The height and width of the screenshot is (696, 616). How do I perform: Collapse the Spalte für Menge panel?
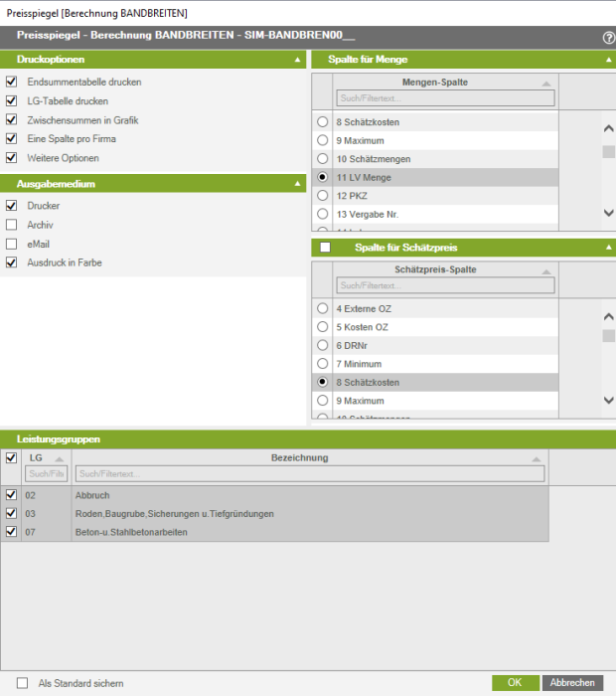pyautogui.click(x=609, y=61)
